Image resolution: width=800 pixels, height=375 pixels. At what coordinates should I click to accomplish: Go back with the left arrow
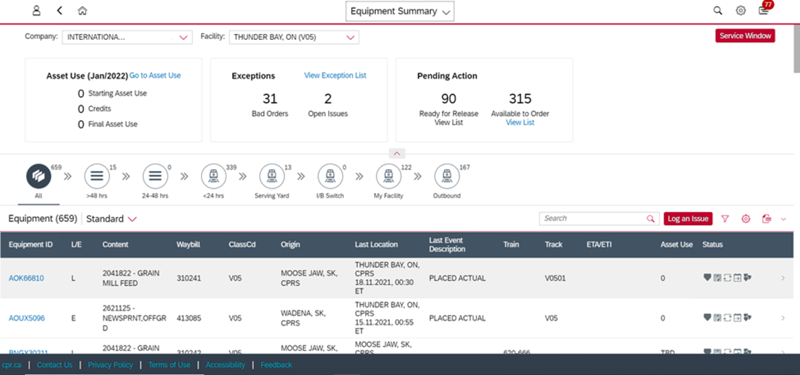point(60,11)
